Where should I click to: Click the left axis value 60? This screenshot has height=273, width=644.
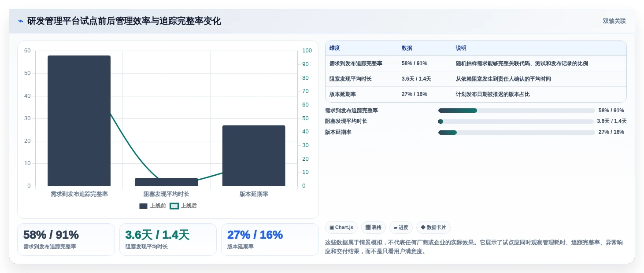[x=27, y=51]
